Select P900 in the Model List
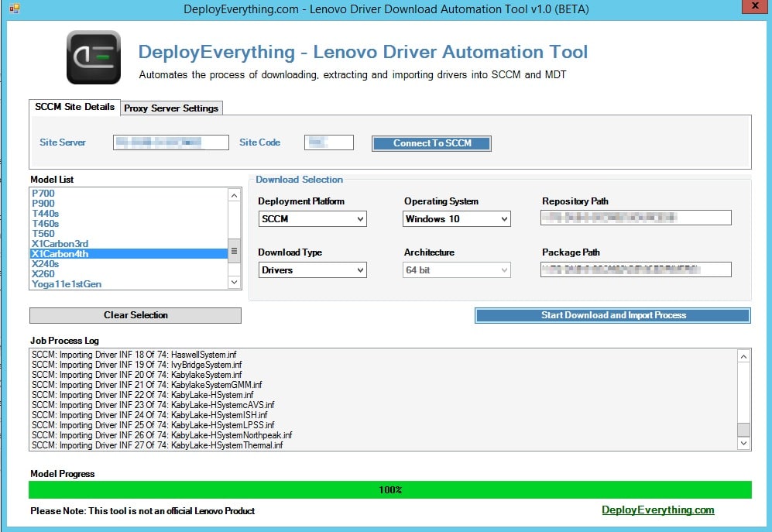Screen dimensions: 772x532 (129, 204)
